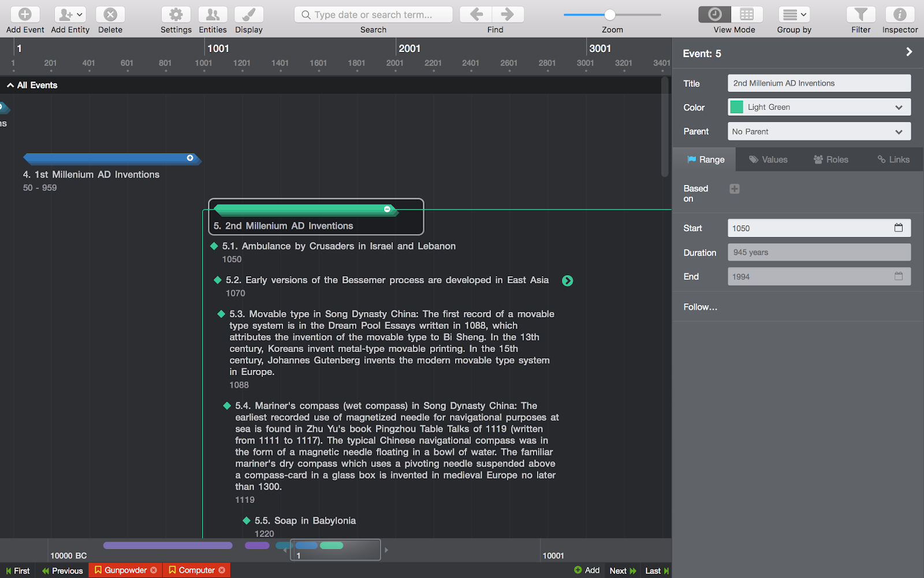Edit the Title field

[x=819, y=83]
